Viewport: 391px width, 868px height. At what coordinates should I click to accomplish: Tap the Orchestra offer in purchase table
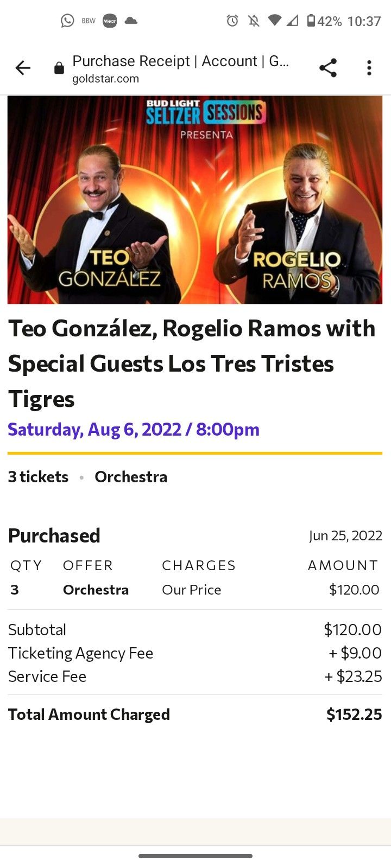click(96, 590)
